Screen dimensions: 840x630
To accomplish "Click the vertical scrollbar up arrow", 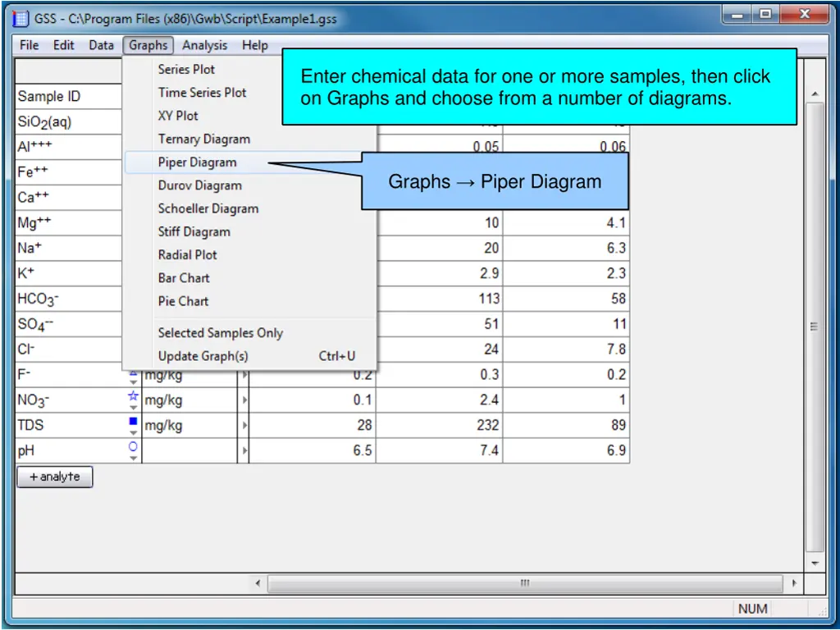I will [x=815, y=95].
